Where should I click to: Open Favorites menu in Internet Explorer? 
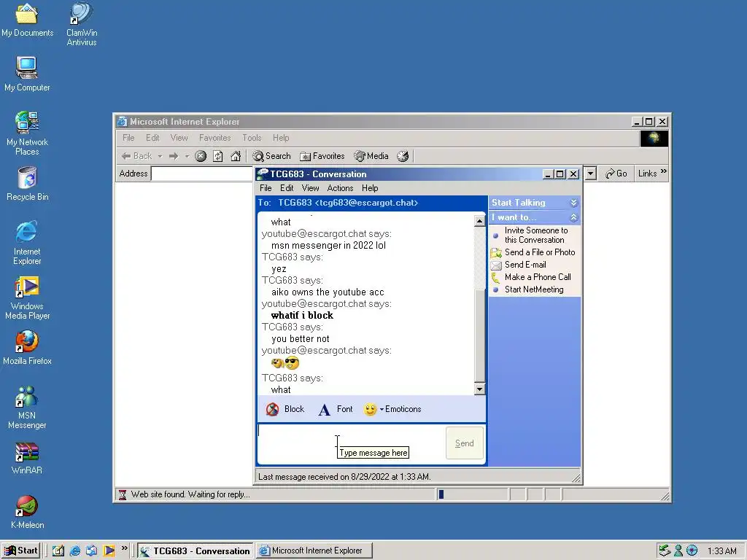pyautogui.click(x=215, y=138)
